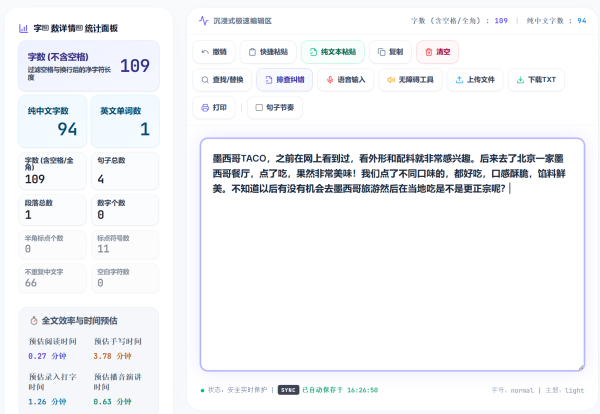Click the 数字个数 0 stat

click(125, 210)
